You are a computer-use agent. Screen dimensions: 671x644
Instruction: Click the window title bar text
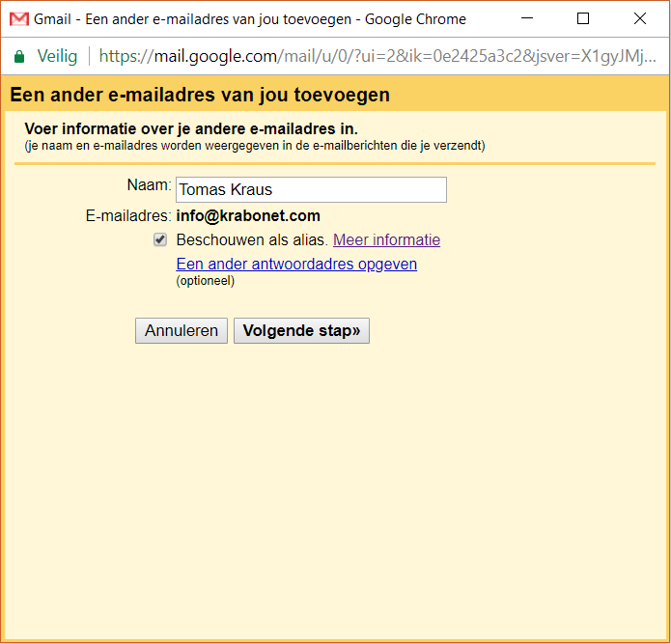pos(251,19)
